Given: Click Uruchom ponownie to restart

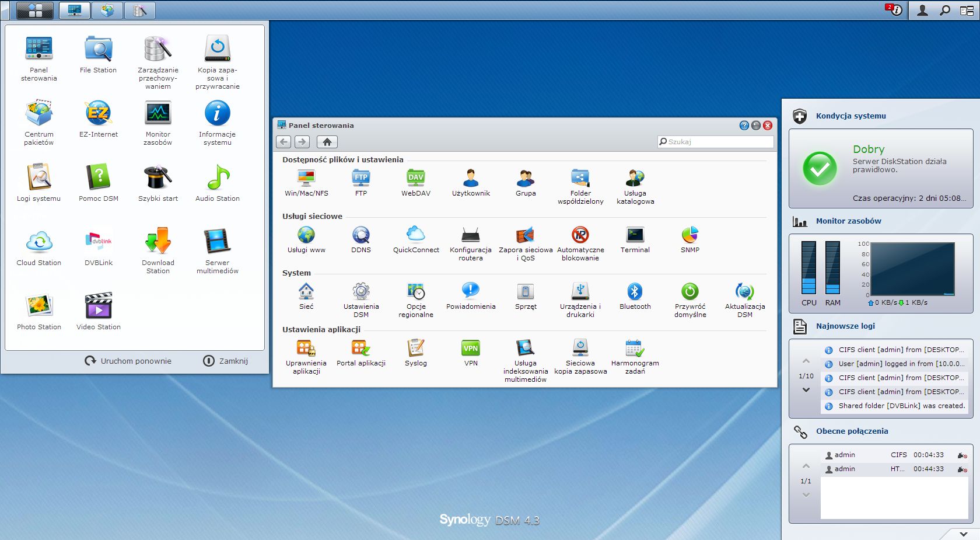Looking at the screenshot, I should click(x=128, y=361).
